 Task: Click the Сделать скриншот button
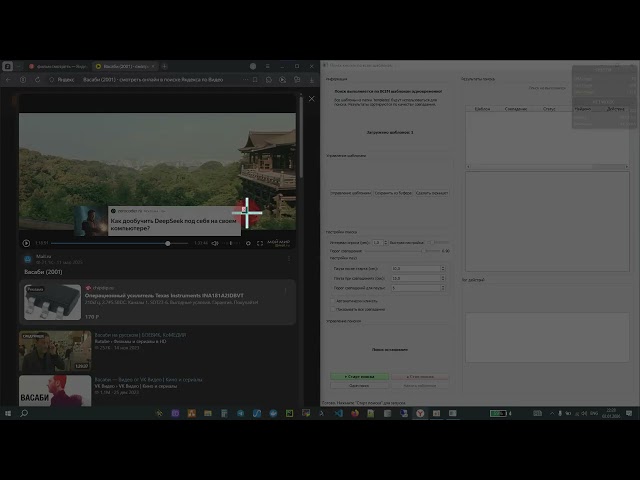(x=432, y=193)
